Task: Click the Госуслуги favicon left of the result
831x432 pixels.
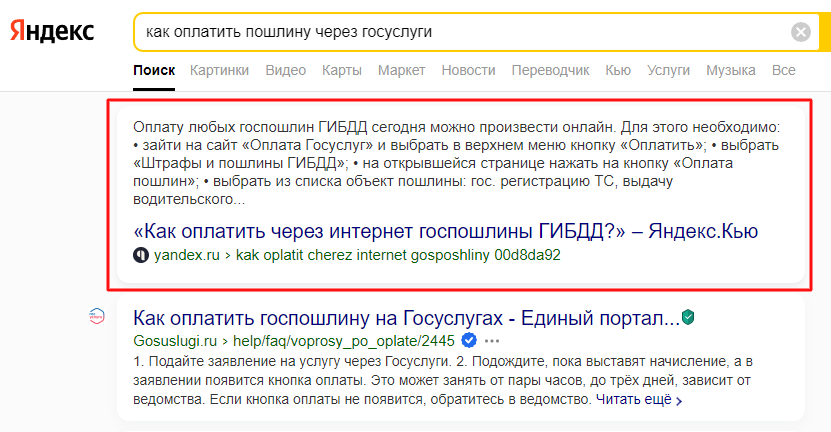Action: (96, 316)
